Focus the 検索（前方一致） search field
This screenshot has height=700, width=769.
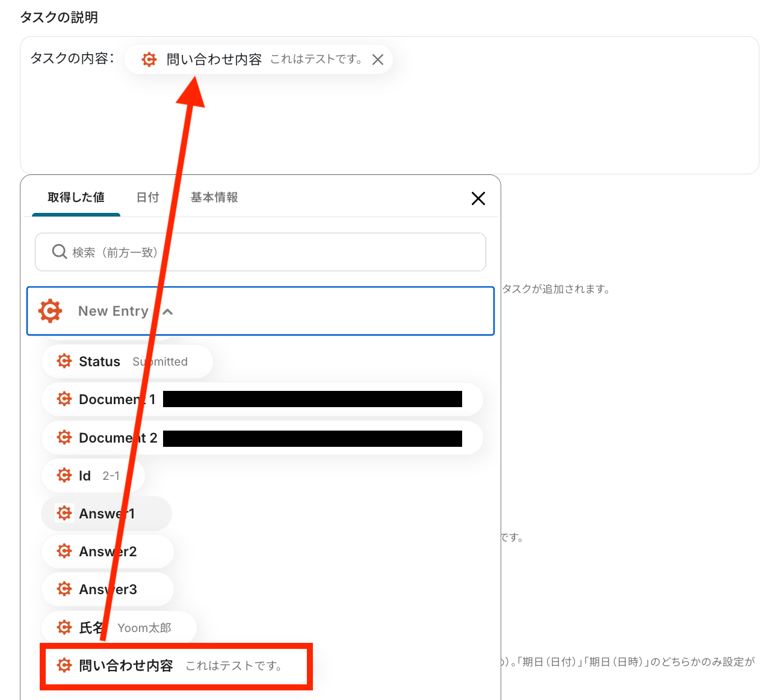(x=261, y=252)
